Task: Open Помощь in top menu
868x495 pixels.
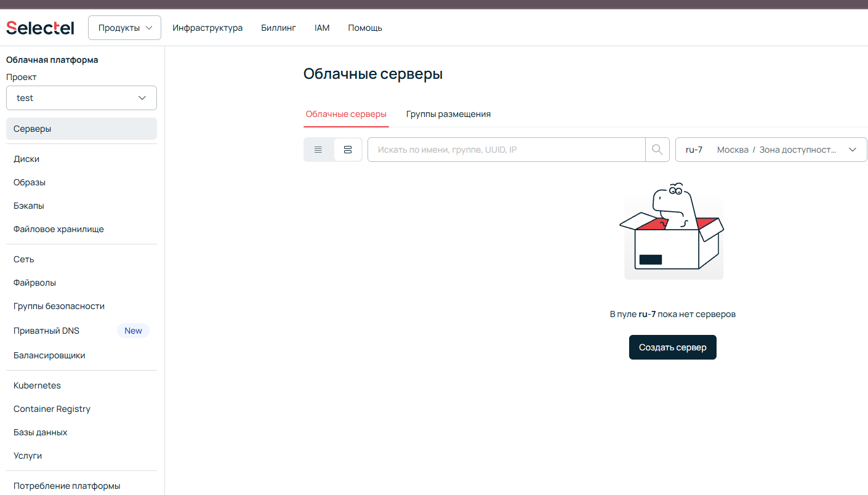Action: [x=365, y=28]
